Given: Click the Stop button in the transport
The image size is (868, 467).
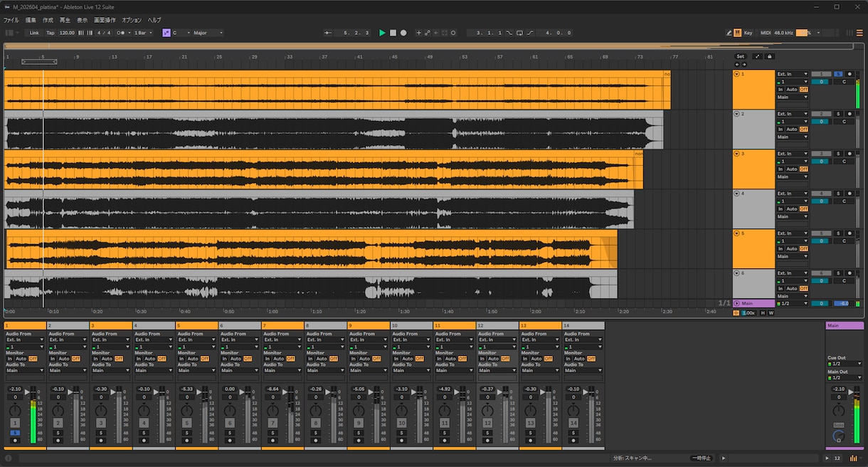Looking at the screenshot, I should point(393,33).
